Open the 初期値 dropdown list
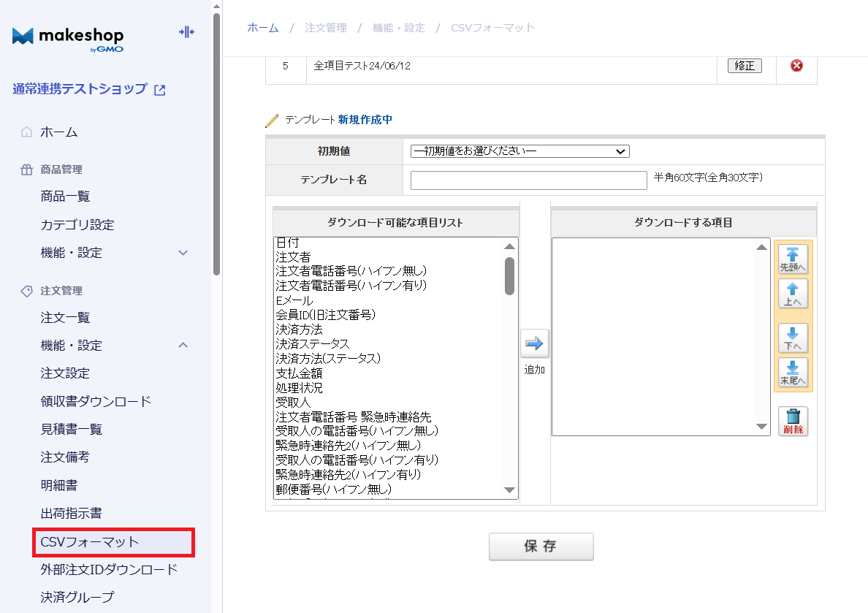 point(519,151)
